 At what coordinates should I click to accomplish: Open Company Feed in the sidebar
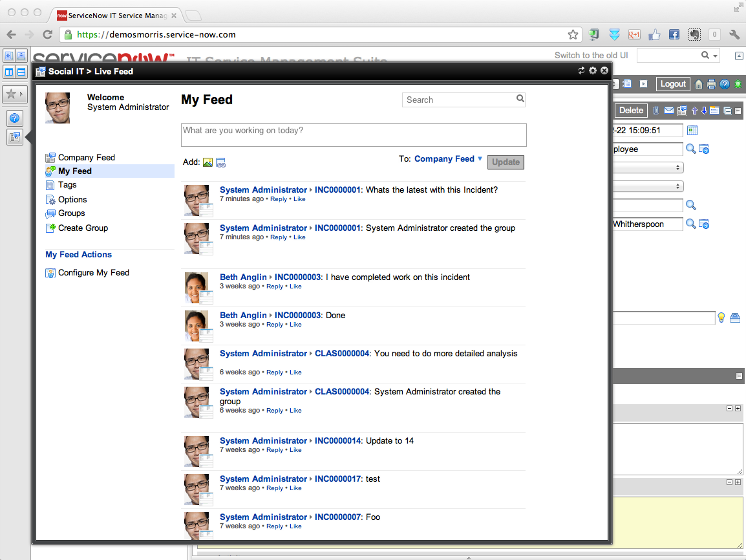coord(86,158)
